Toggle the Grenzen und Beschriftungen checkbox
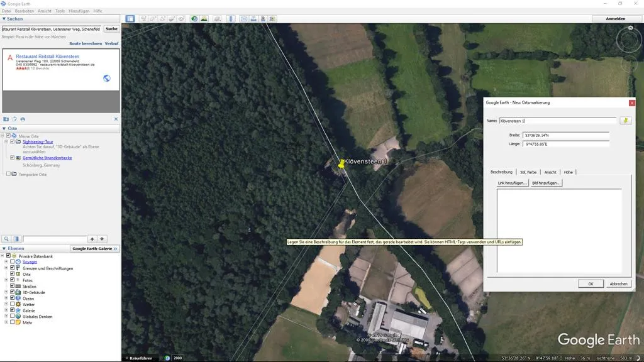Screen dimensions: 644x362 point(13,268)
